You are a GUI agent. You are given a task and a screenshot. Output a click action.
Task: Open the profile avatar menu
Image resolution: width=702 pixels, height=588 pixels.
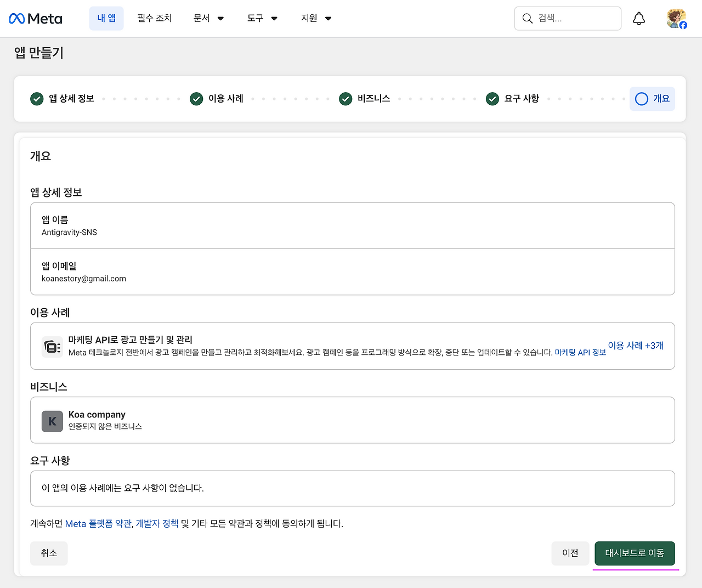point(677,19)
